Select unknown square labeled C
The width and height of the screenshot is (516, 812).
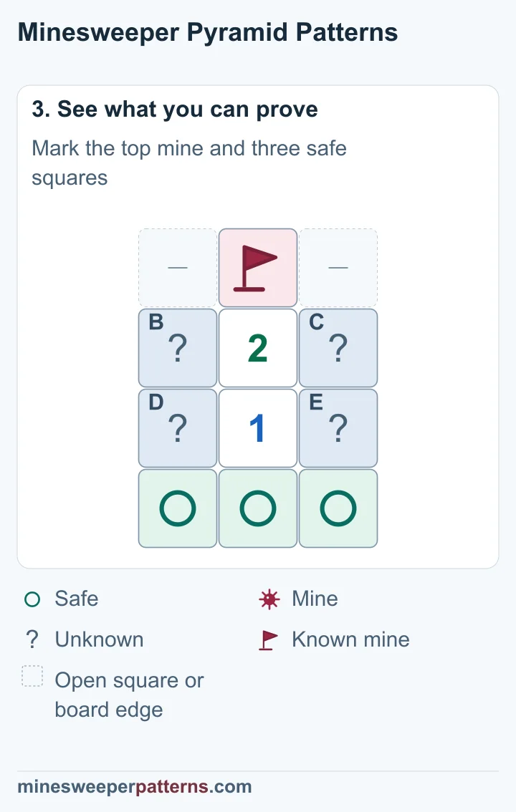coord(338,348)
